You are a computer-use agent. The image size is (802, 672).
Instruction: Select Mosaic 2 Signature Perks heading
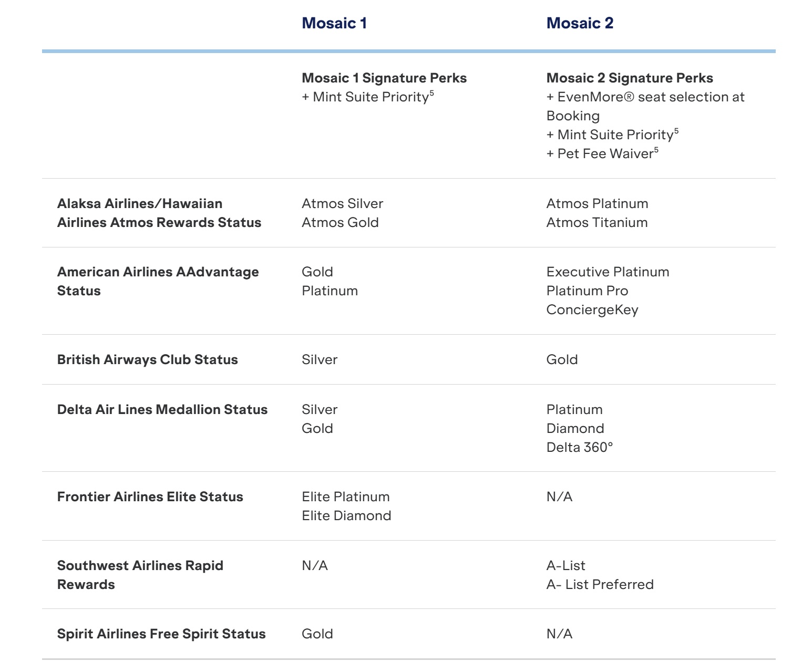629,78
